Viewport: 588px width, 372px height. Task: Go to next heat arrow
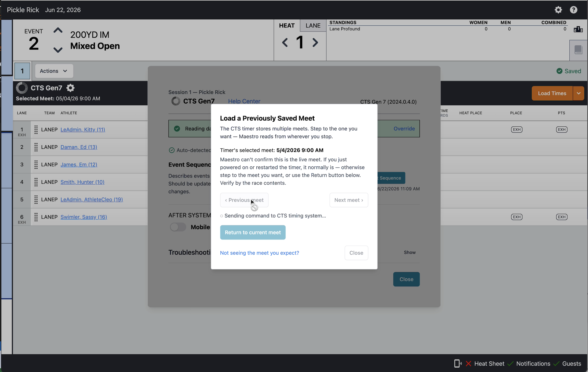click(x=315, y=42)
